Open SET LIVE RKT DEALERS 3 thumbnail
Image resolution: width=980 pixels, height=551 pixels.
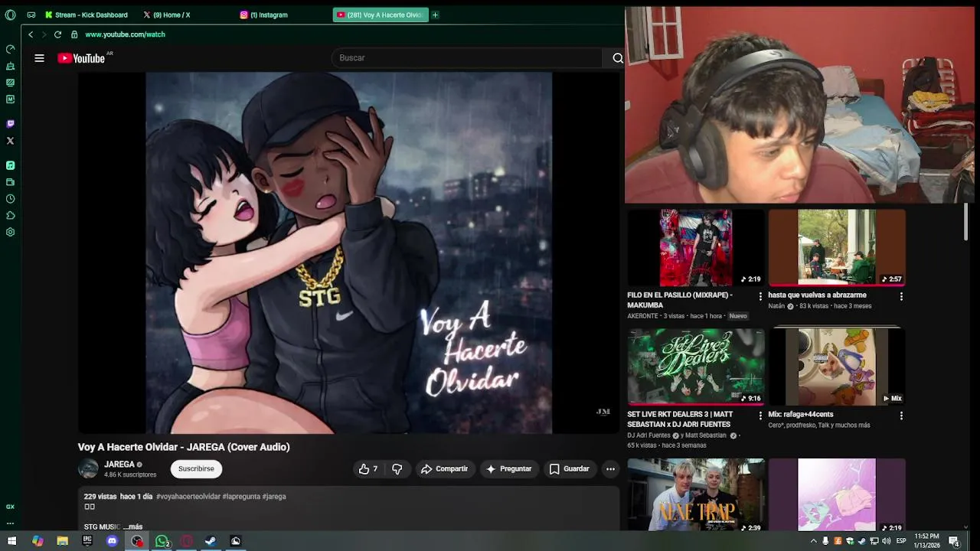(696, 367)
